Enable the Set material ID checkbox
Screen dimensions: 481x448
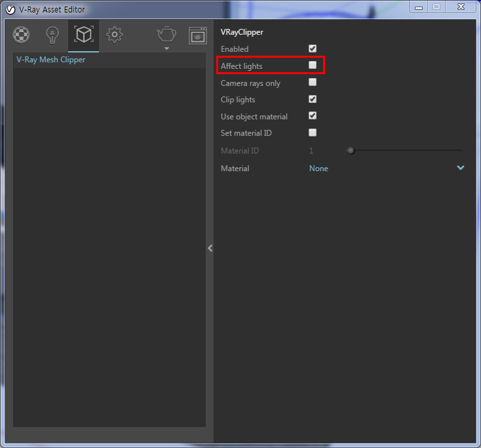(x=313, y=132)
